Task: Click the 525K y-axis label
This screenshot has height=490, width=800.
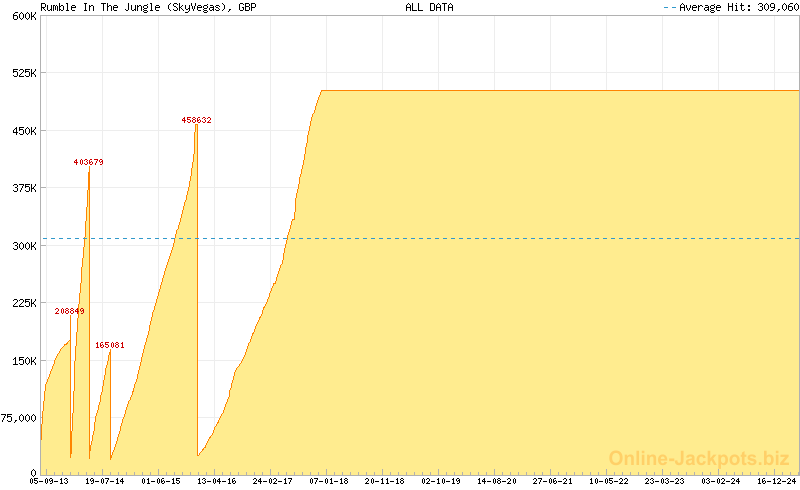Action: (23, 74)
